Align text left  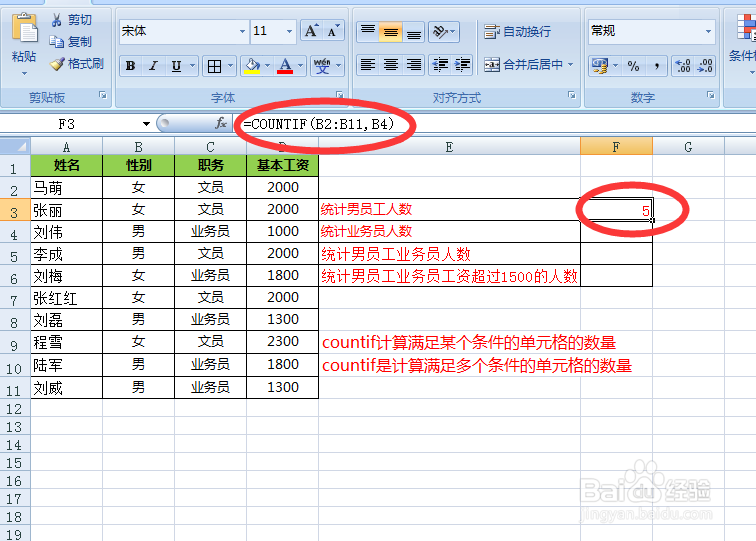(x=368, y=65)
